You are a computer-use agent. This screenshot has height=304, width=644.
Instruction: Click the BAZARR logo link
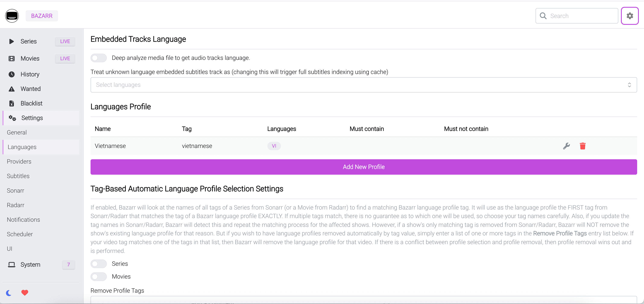click(x=42, y=16)
